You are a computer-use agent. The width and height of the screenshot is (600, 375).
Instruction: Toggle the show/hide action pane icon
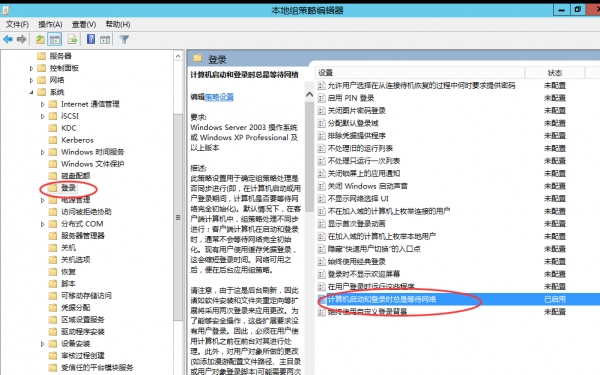coord(105,39)
